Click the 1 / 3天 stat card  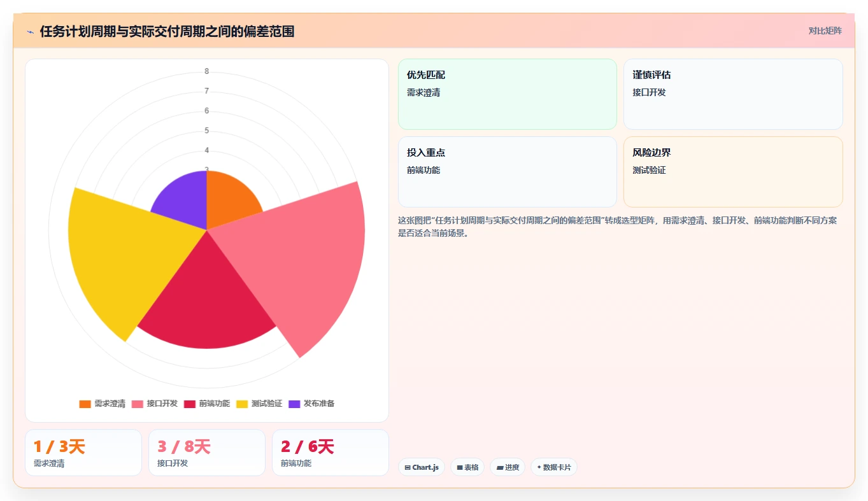click(x=83, y=453)
